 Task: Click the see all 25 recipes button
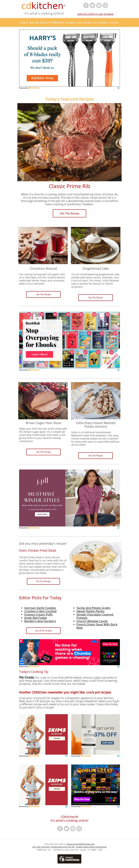click(43, 630)
